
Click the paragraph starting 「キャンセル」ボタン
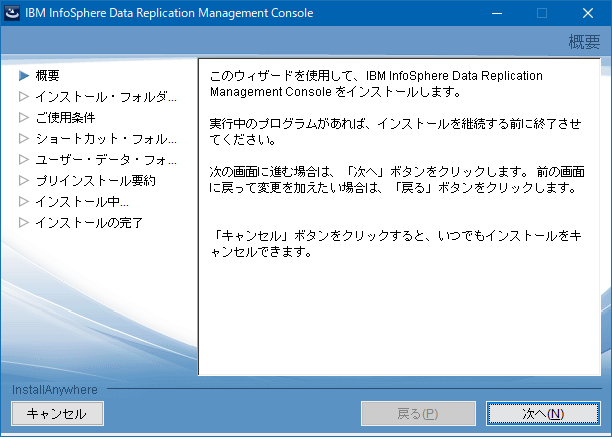[x=396, y=243]
